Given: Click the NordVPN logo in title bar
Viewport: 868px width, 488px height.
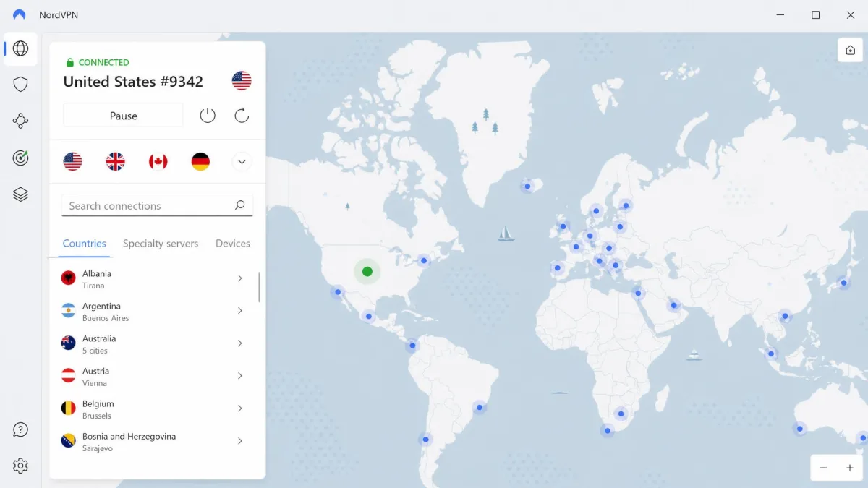Looking at the screenshot, I should [x=20, y=14].
